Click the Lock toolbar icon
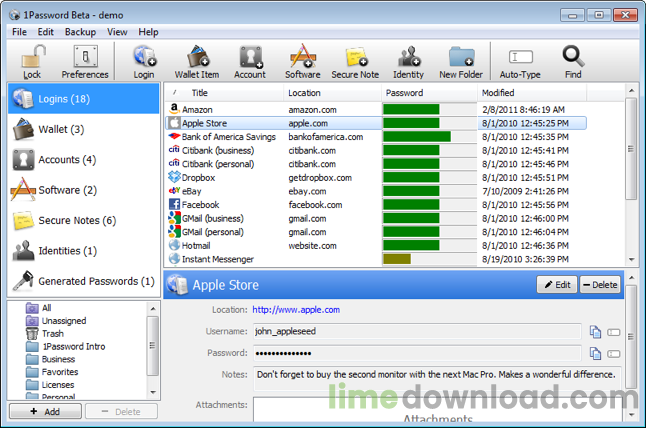Viewport: 646px width, 428px height. [x=32, y=60]
